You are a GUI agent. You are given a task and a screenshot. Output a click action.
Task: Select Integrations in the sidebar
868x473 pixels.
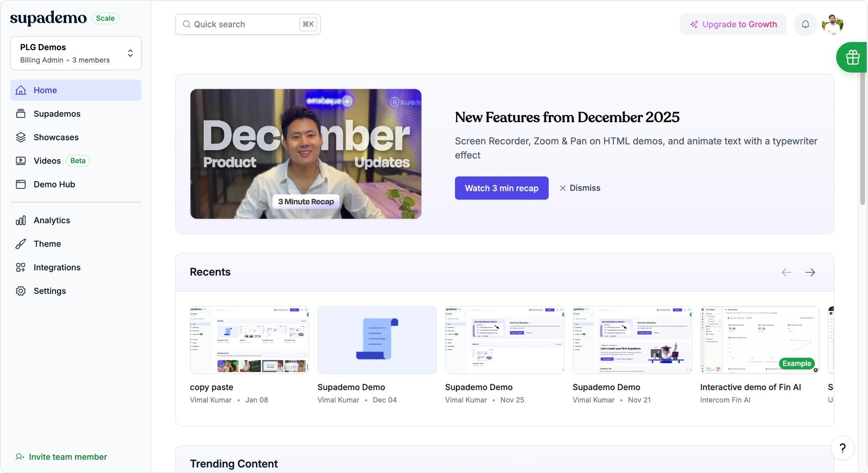coord(76,267)
